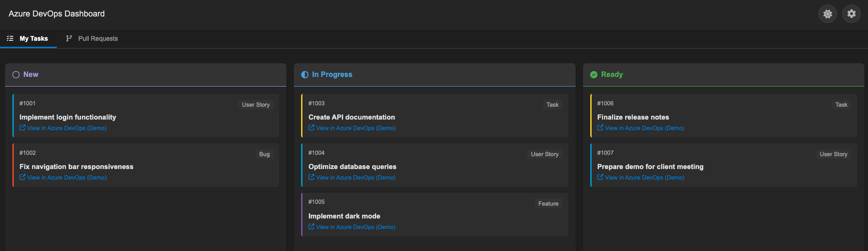Screen dimensions: 868x251
Task: Click the My Tasks checklist icon
Action: point(10,38)
